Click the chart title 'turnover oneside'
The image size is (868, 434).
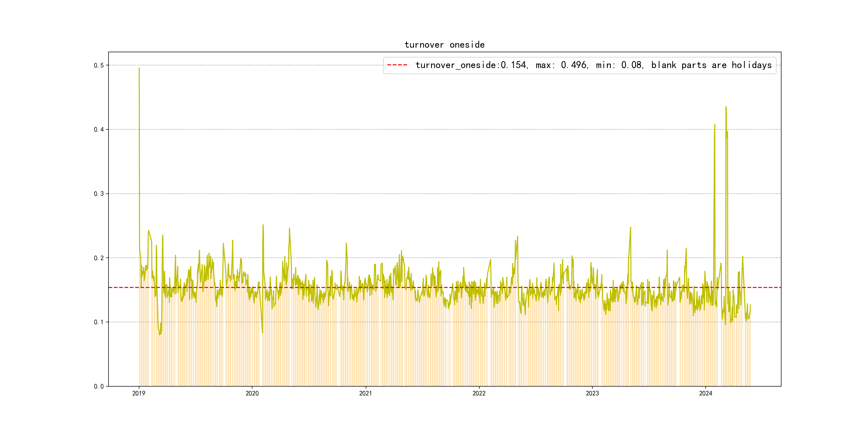pyautogui.click(x=444, y=45)
